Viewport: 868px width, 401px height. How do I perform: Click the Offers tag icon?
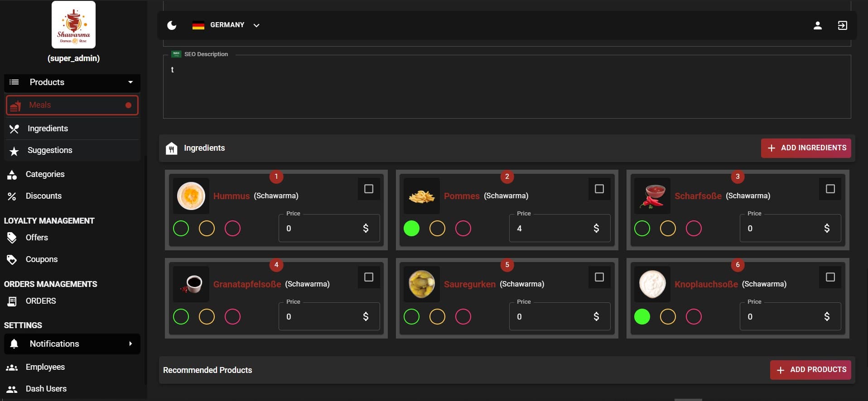click(12, 238)
